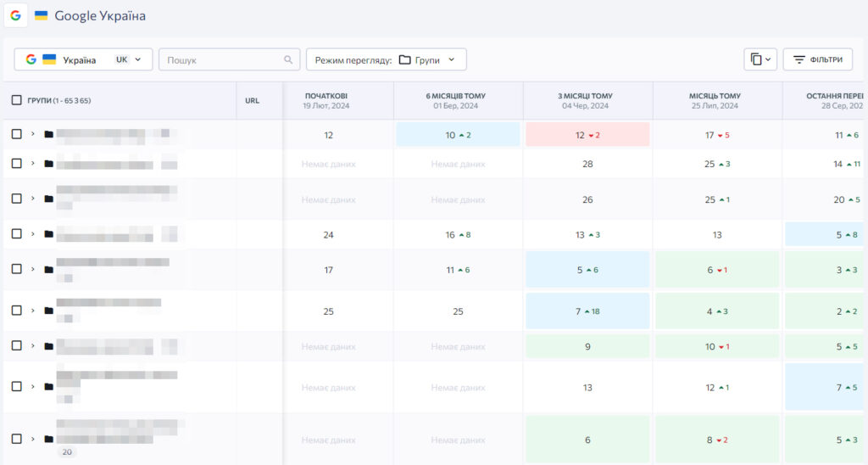Focus the Пошук search input field
This screenshot has width=868, height=465.
pos(222,60)
